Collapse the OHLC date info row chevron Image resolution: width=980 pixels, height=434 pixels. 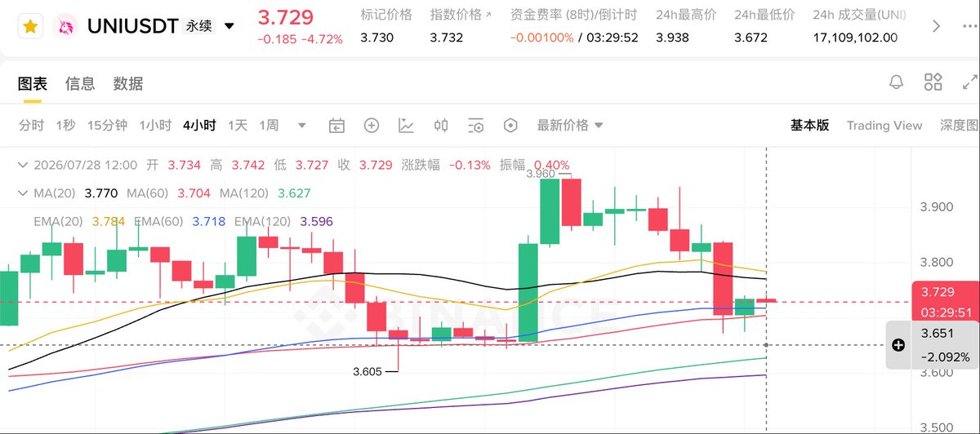[x=24, y=165]
